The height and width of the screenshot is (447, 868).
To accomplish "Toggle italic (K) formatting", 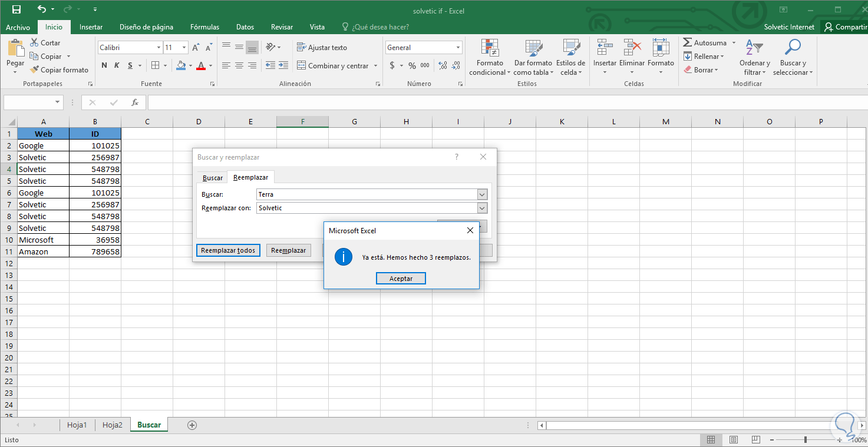I will coord(117,65).
